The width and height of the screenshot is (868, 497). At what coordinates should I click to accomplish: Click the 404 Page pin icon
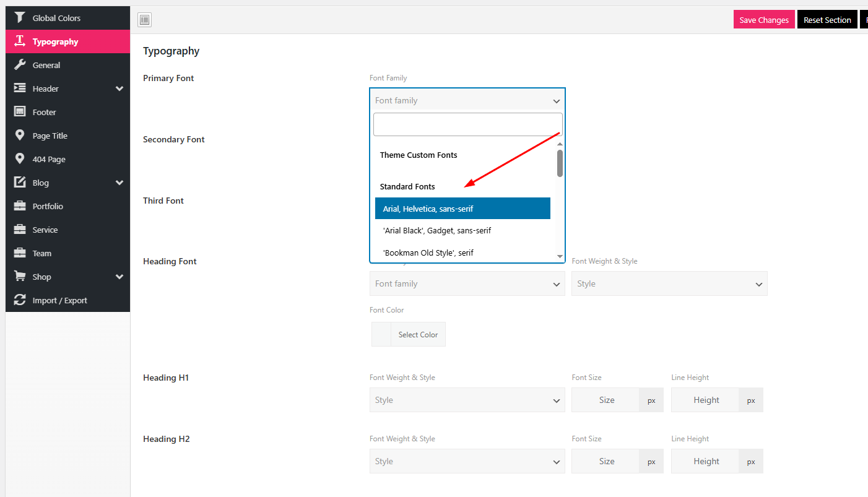(20, 159)
